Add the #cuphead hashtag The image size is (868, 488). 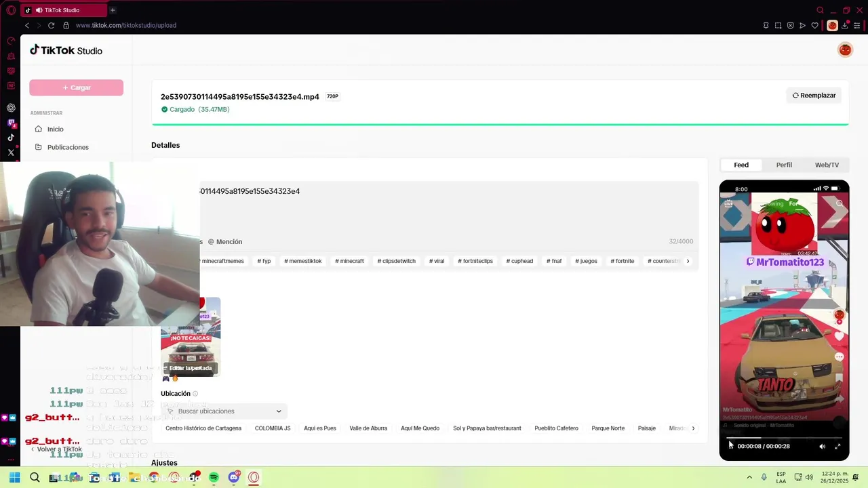pyautogui.click(x=519, y=261)
